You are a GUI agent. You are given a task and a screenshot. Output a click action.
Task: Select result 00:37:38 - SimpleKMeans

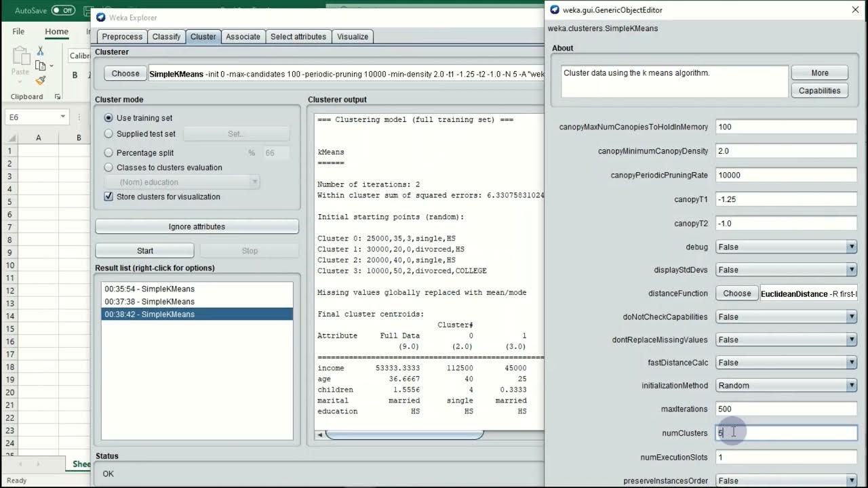(197, 302)
